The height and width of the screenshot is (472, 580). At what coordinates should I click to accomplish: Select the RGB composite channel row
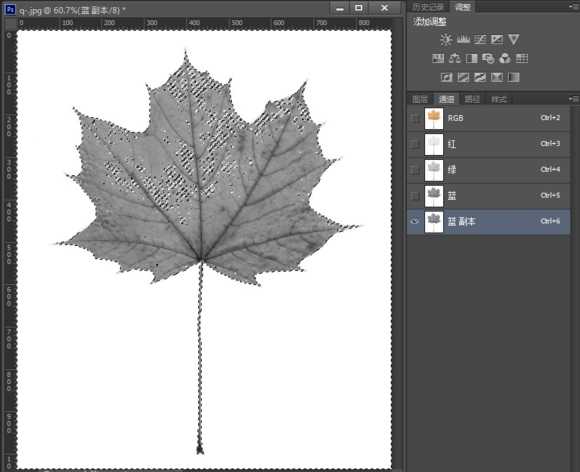[488, 118]
